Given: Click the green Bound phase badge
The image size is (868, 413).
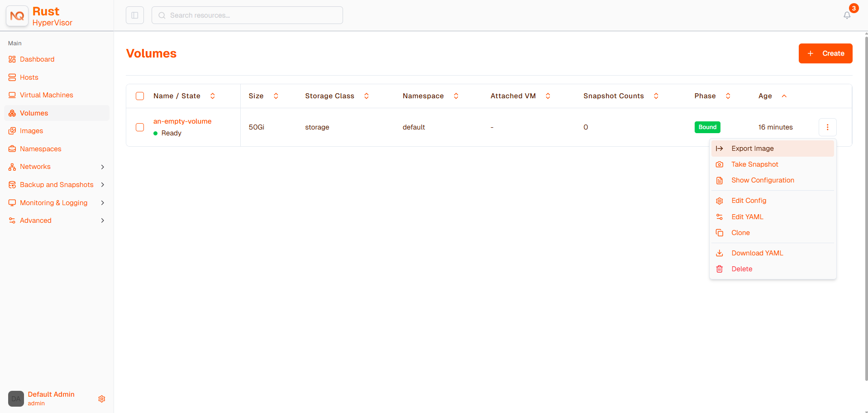Looking at the screenshot, I should click(707, 127).
